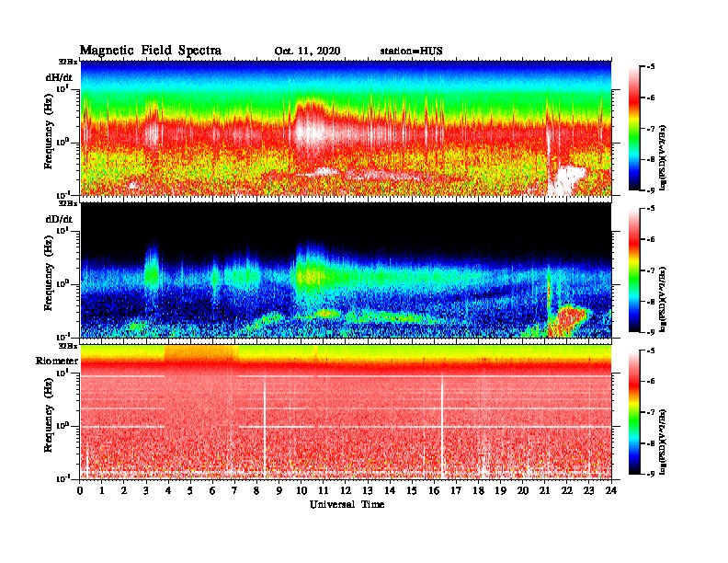Click hour '24' on the Universal Time axis
728x563 pixels.
pos(611,491)
